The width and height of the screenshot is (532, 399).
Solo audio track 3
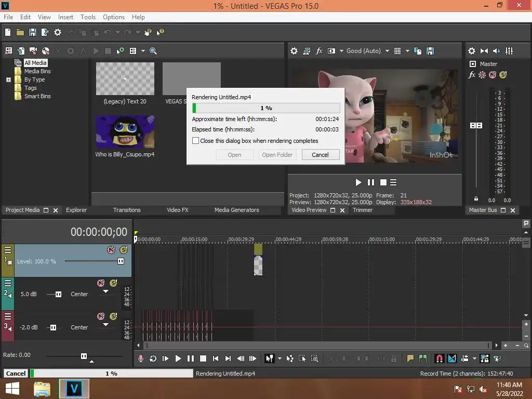[113, 316]
